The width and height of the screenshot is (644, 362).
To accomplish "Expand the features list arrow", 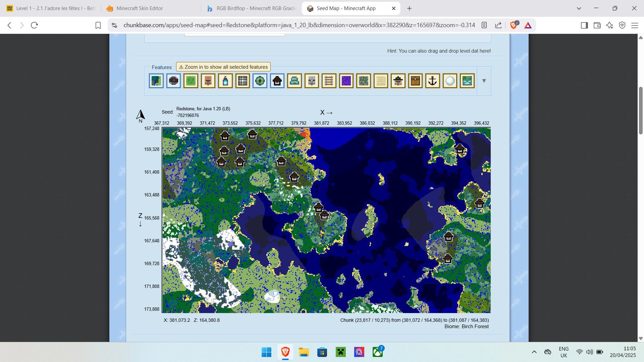I will pyautogui.click(x=484, y=81).
